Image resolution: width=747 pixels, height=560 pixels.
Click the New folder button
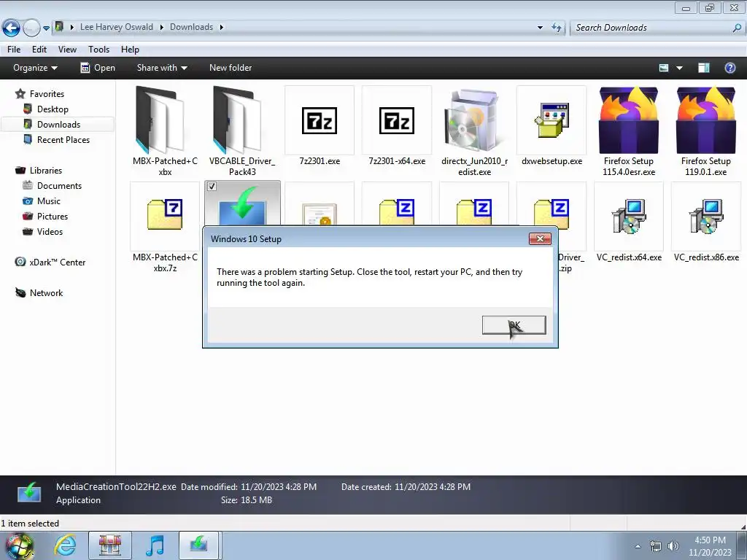coord(231,68)
